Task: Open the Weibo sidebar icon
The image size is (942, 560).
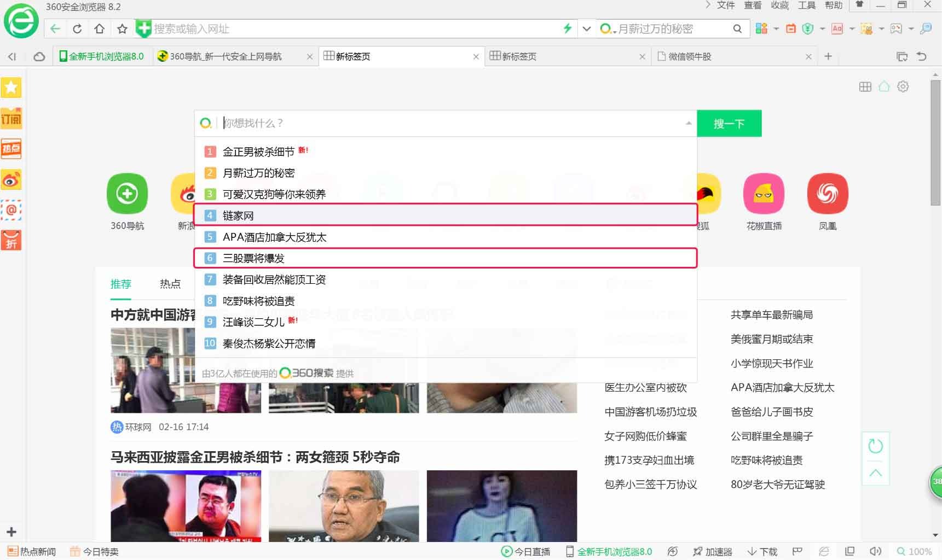Action: (11, 179)
